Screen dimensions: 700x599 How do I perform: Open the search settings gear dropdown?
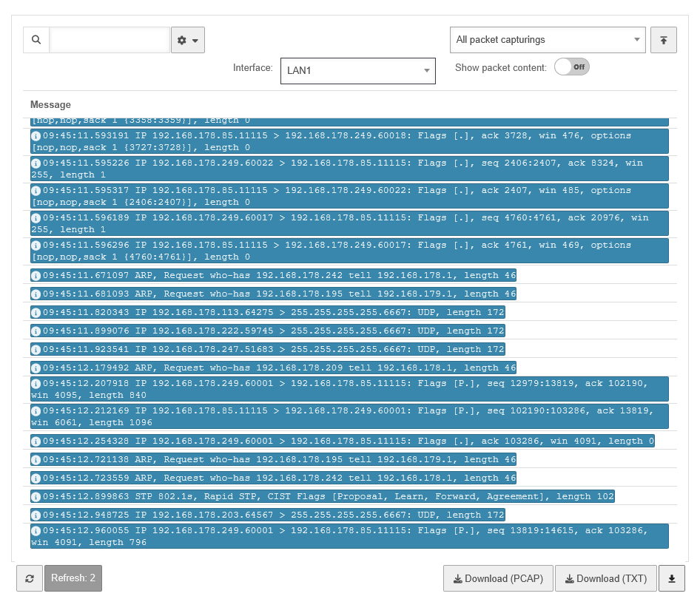[188, 40]
